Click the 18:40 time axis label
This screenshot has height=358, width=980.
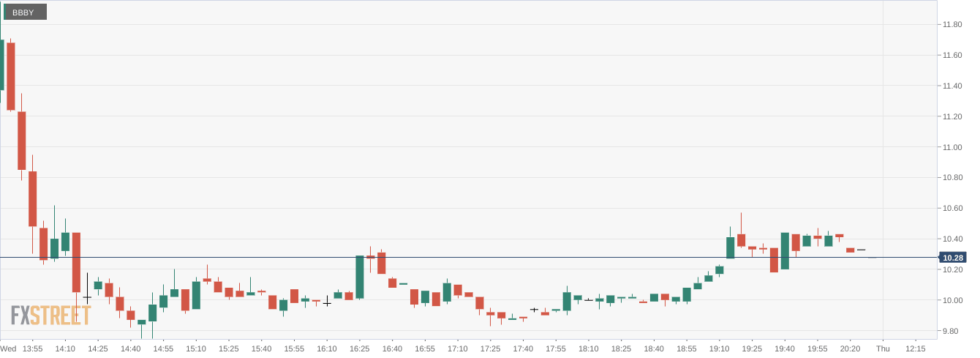pos(654,348)
